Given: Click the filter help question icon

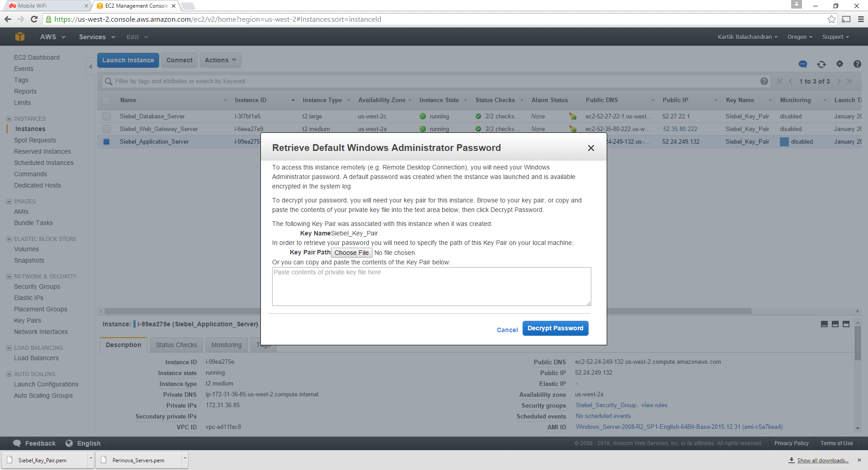Looking at the screenshot, I should [x=764, y=81].
